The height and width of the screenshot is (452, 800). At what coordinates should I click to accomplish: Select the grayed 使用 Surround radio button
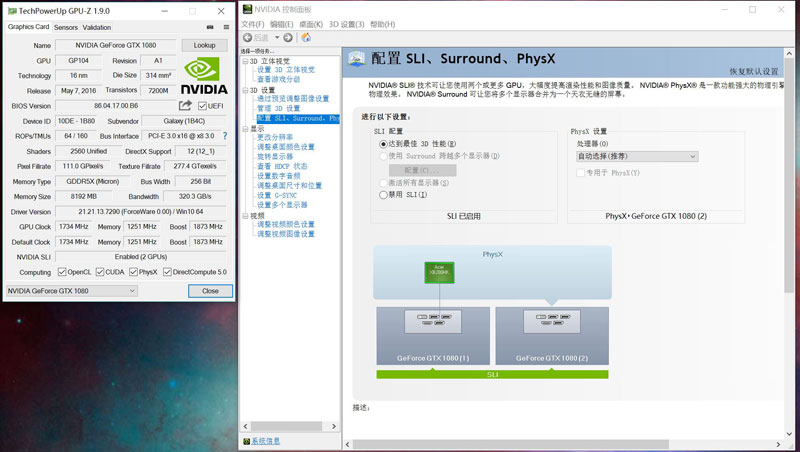pyautogui.click(x=383, y=156)
